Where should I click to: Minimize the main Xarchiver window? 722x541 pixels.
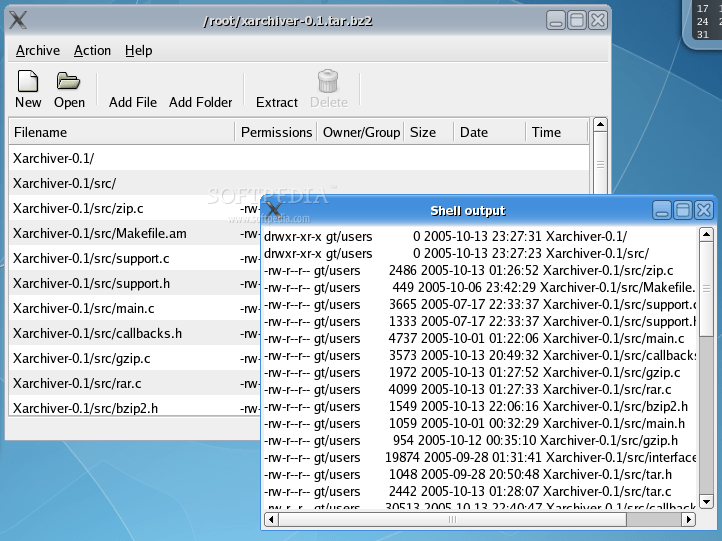point(556,20)
